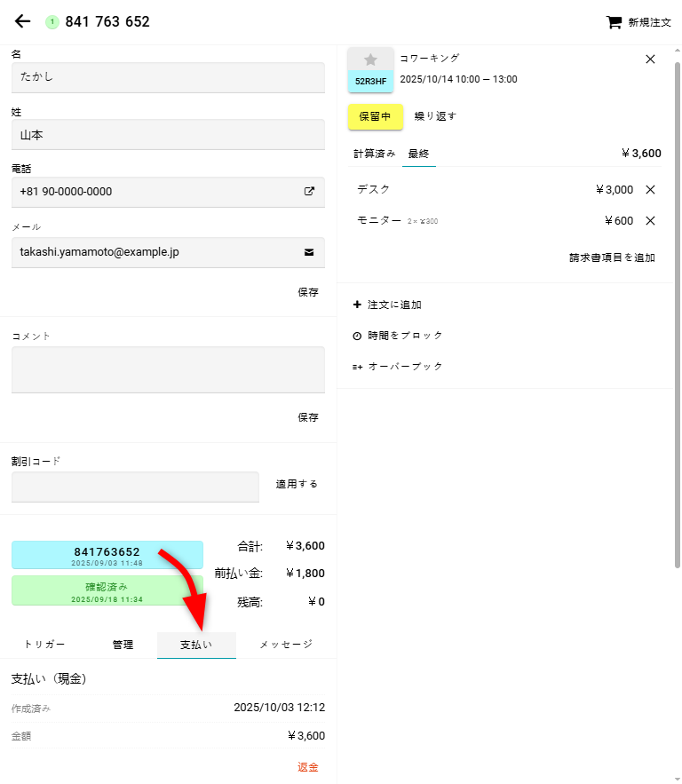Click the star thumbnail for コワーキング
This screenshot has width=682, height=784.
click(x=370, y=59)
